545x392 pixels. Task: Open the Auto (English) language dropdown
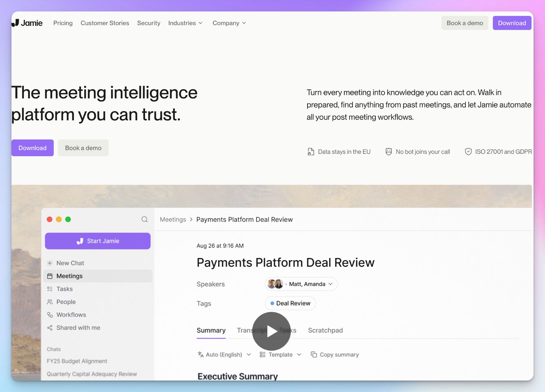point(224,354)
